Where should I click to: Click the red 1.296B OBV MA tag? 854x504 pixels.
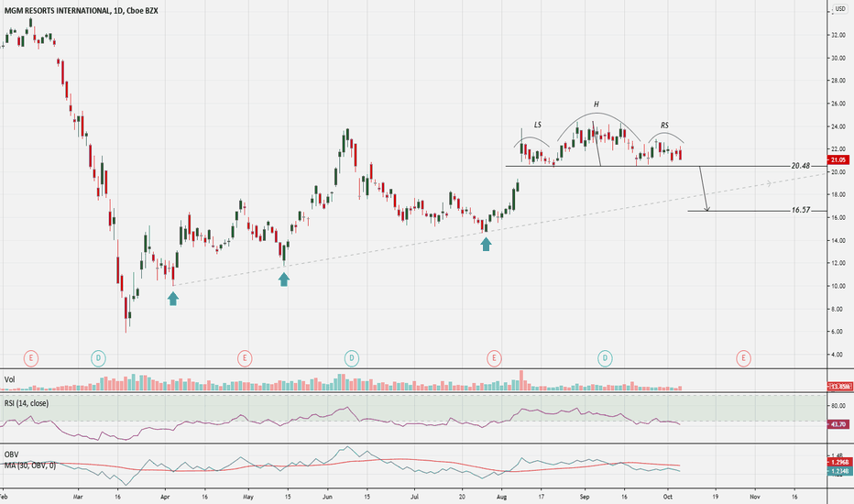pos(839,463)
